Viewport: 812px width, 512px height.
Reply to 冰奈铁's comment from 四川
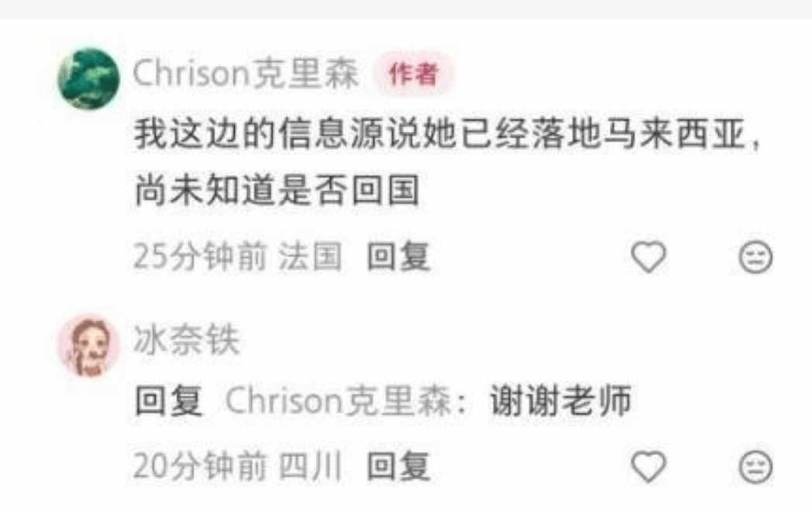(398, 466)
